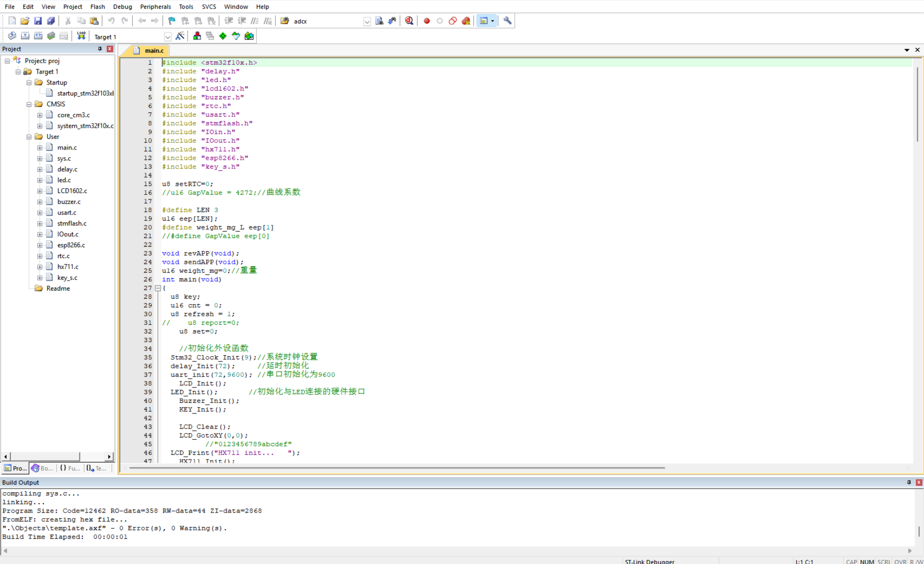
Task: Click Manage Project Items cubes icon
Action: [x=197, y=36]
